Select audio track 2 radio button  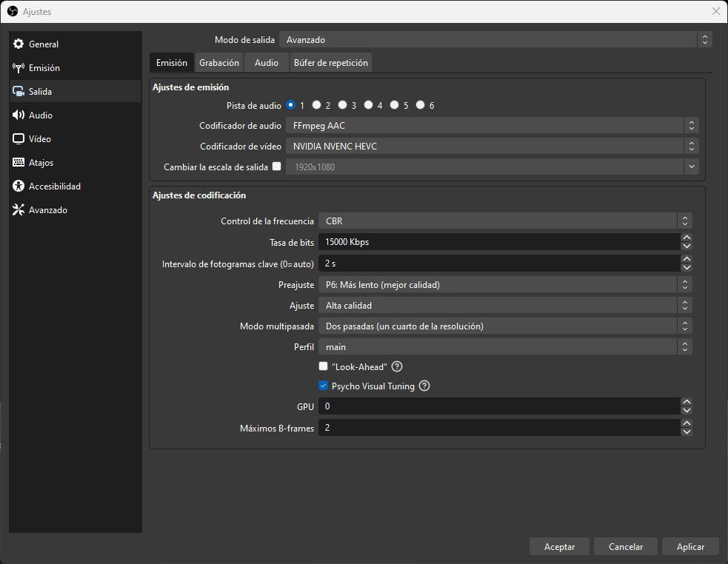pos(317,105)
